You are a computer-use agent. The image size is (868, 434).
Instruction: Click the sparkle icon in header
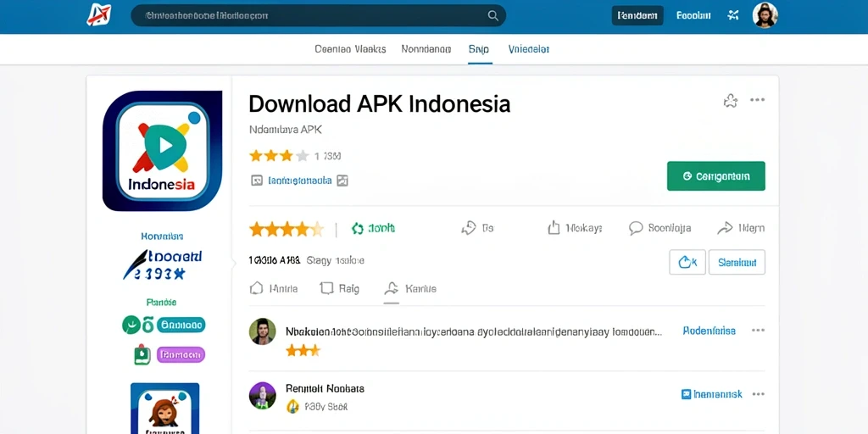[x=733, y=15]
